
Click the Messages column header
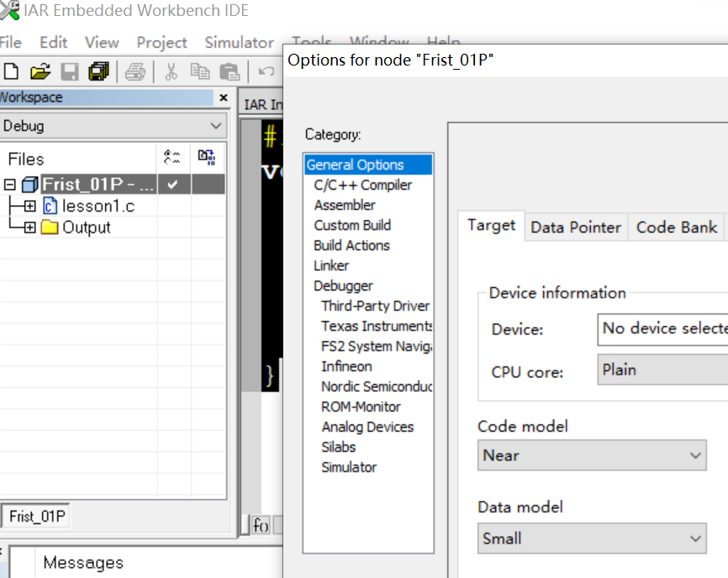[x=83, y=563]
